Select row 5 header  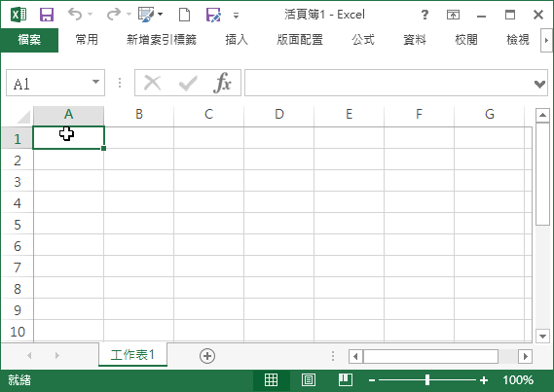(18, 225)
